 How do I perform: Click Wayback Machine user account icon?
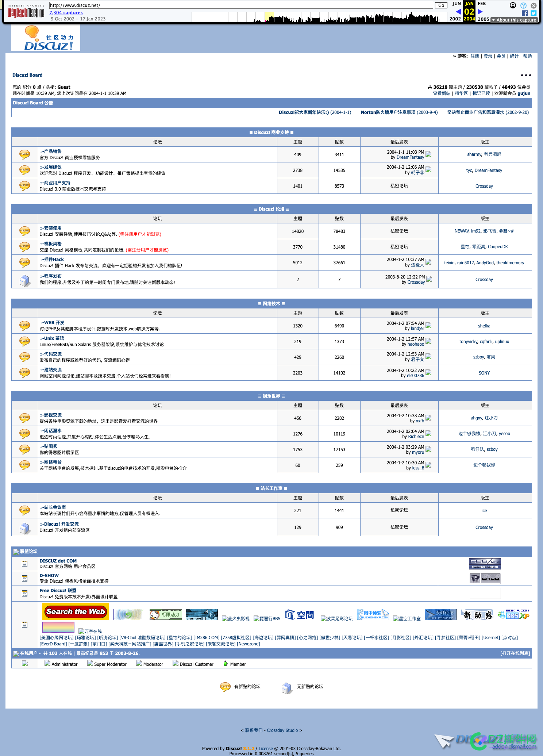513,5
